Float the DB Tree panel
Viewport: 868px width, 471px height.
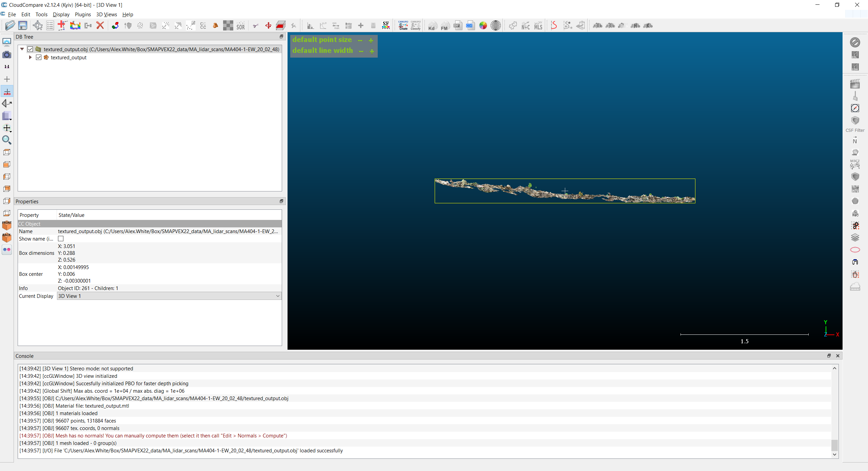[x=281, y=37]
